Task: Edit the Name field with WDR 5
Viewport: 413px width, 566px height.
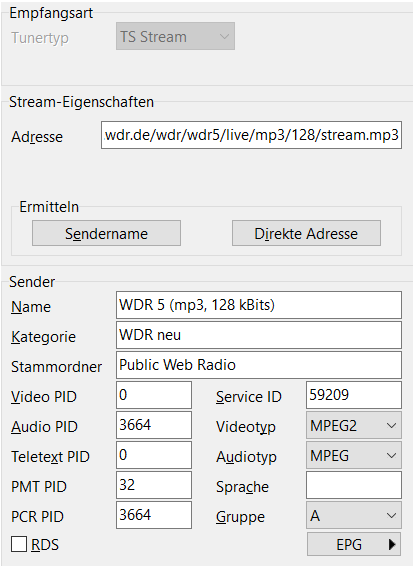Action: pos(259,305)
